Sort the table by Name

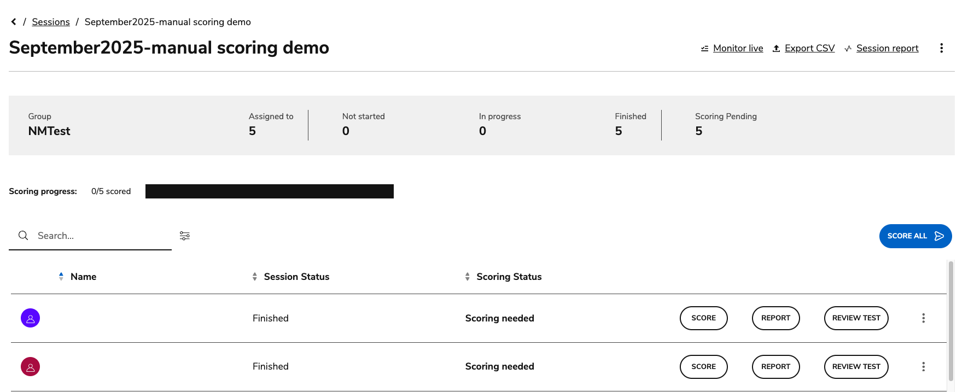click(x=61, y=276)
